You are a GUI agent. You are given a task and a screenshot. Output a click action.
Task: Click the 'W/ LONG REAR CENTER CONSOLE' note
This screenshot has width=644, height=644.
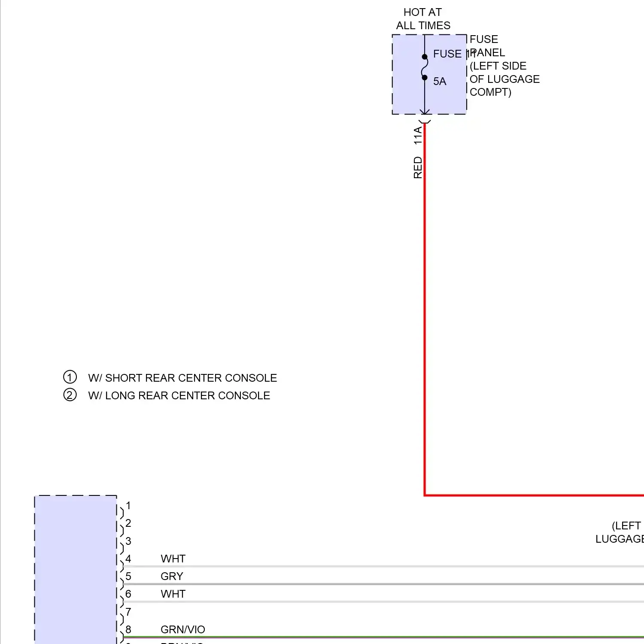click(x=179, y=395)
